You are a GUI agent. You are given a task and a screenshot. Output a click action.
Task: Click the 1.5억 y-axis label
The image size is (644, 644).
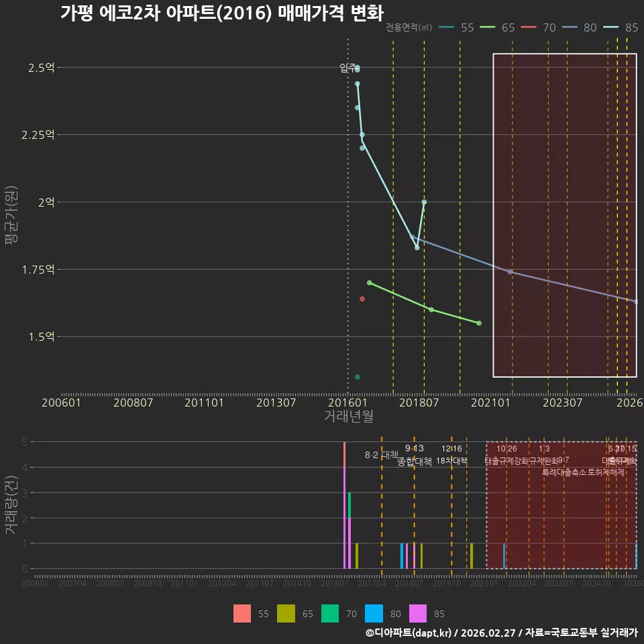tap(41, 337)
